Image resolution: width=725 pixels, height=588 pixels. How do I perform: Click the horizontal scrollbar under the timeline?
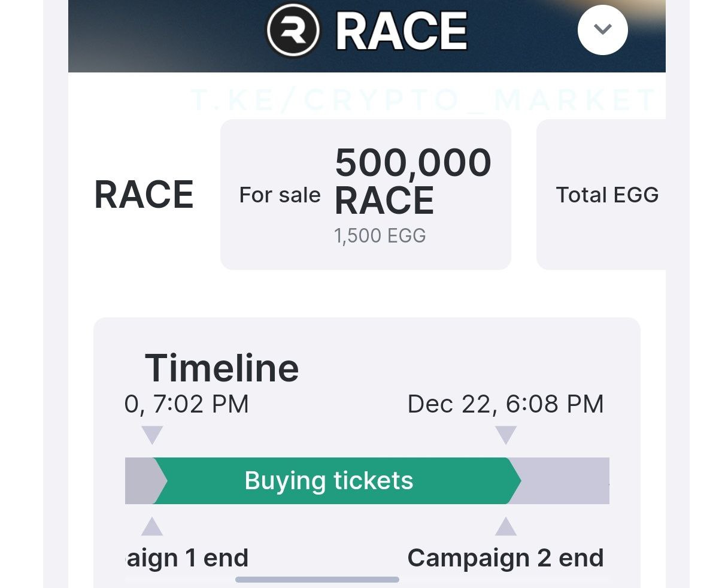click(317, 579)
